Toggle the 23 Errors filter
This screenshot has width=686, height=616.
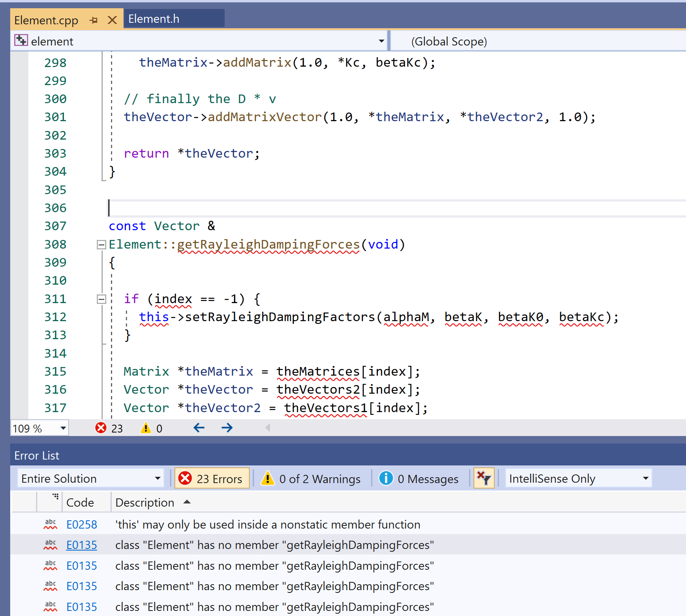click(212, 478)
